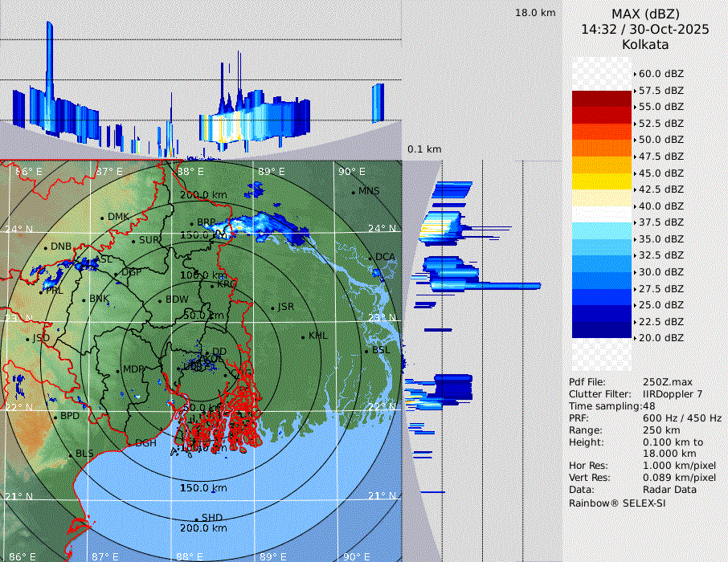
Task: Select the MDP station dot
Action: 117,370
